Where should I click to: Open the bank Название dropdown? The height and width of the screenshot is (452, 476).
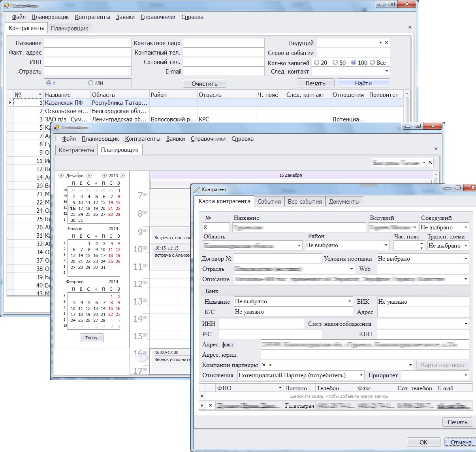click(350, 301)
